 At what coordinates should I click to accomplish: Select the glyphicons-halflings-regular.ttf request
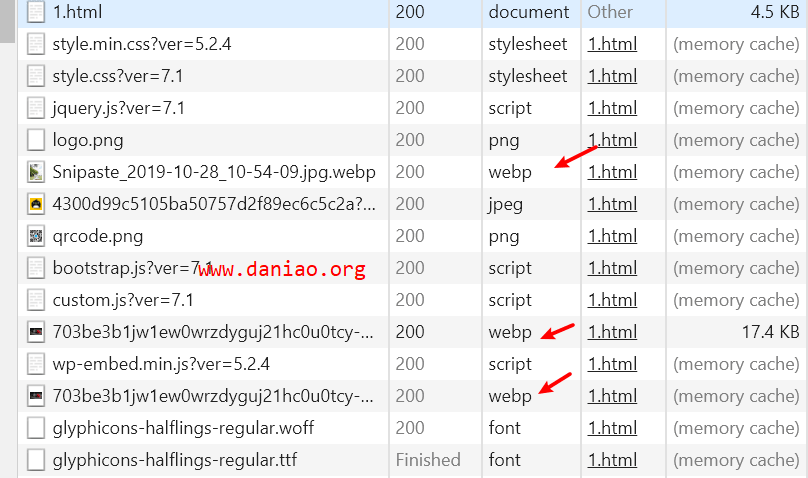pos(175,460)
